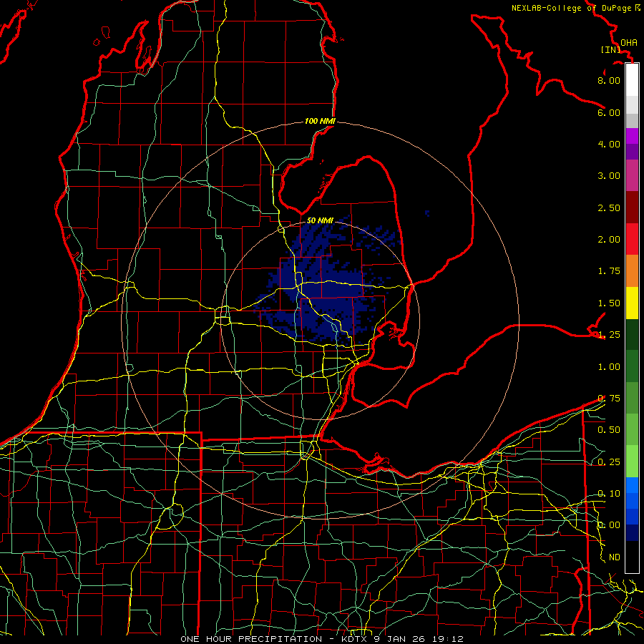Click the 50 NMI range ring label
The height and width of the screenshot is (644, 644).
[x=320, y=220]
